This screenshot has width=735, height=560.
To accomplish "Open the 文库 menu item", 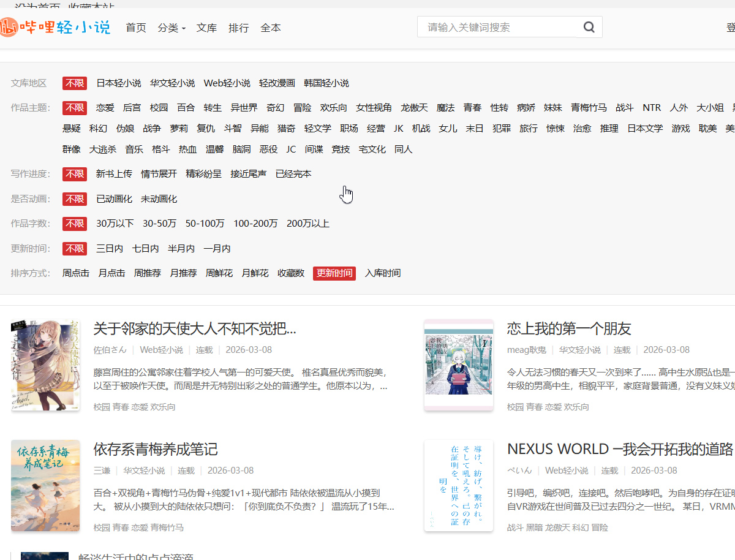I will pos(206,28).
